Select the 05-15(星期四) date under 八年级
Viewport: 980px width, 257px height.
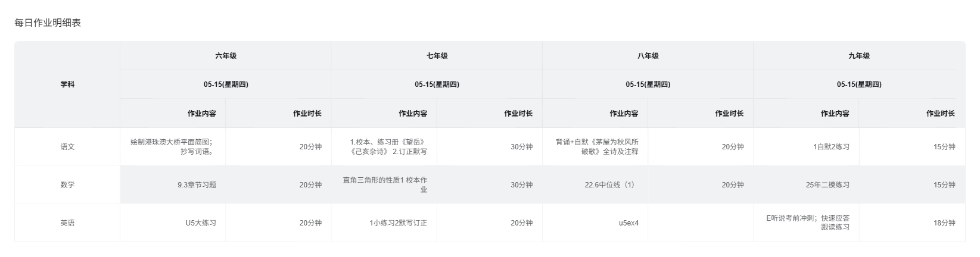pyautogui.click(x=648, y=84)
